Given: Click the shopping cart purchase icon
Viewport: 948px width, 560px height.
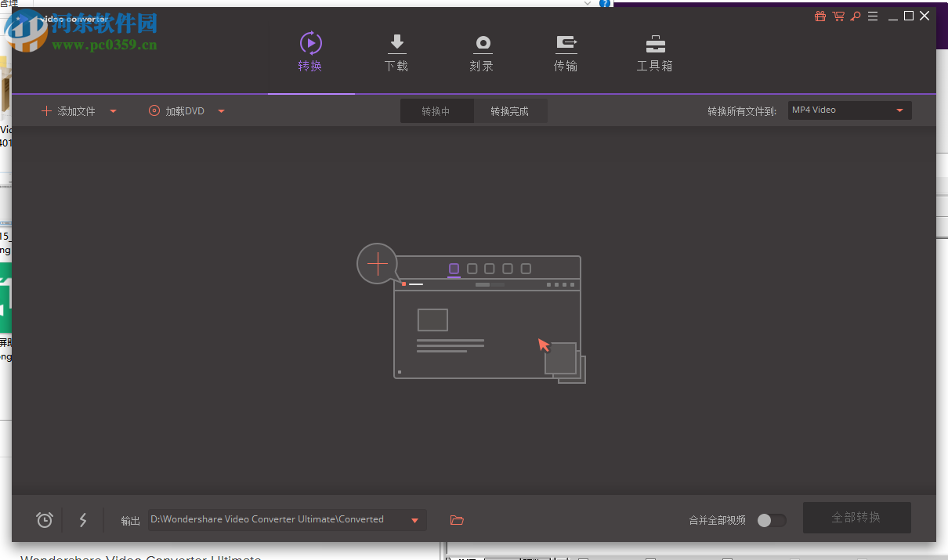Looking at the screenshot, I should pyautogui.click(x=838, y=16).
